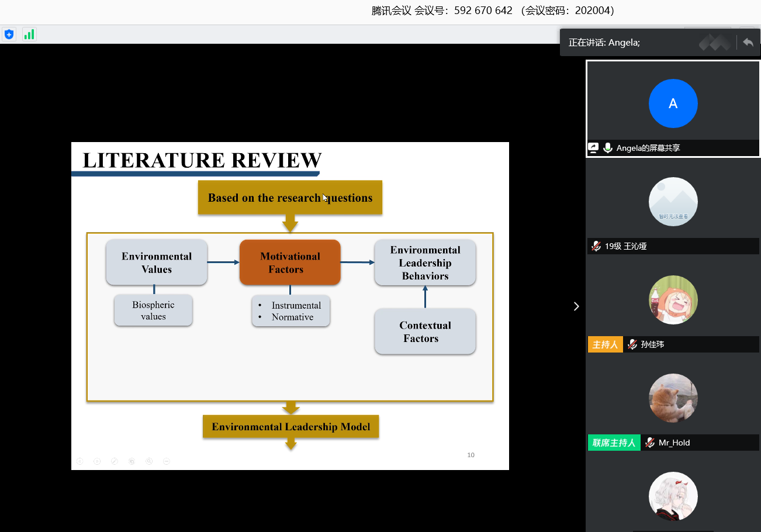Go to previous slide with left arrow
The height and width of the screenshot is (532, 761).
pos(80,461)
